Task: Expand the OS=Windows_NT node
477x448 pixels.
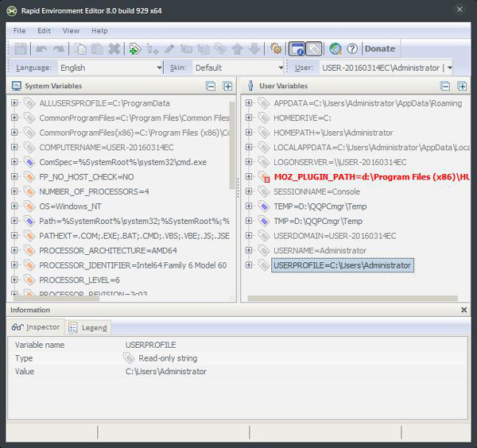Action: pos(14,206)
